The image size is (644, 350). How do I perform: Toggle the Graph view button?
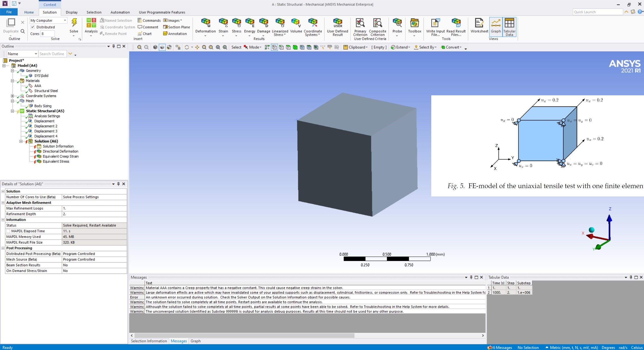coord(496,27)
